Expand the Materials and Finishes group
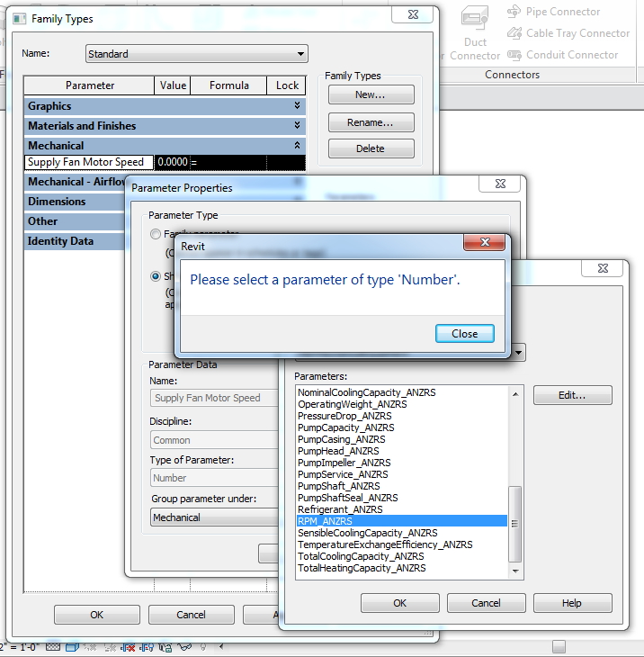 coord(297,125)
